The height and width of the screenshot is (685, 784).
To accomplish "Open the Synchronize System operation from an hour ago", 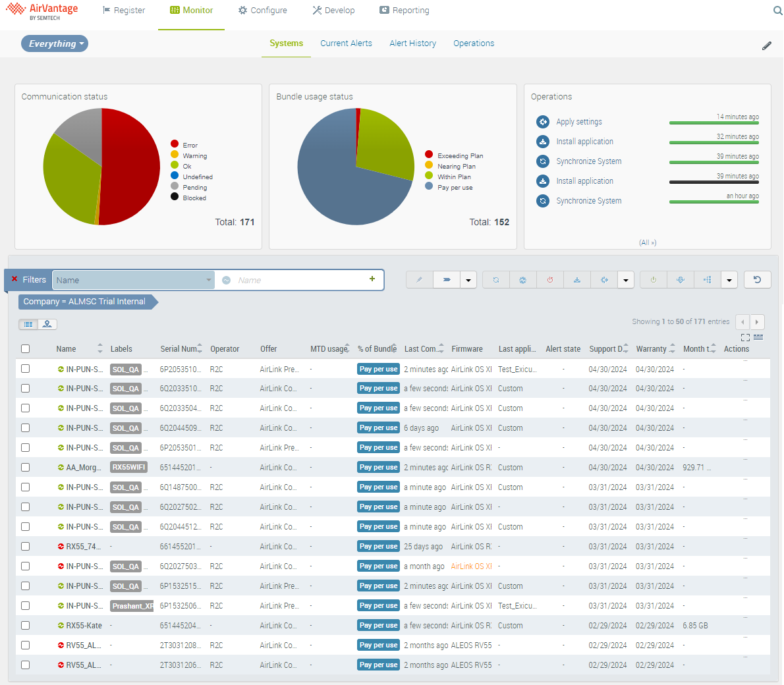I will pos(588,201).
